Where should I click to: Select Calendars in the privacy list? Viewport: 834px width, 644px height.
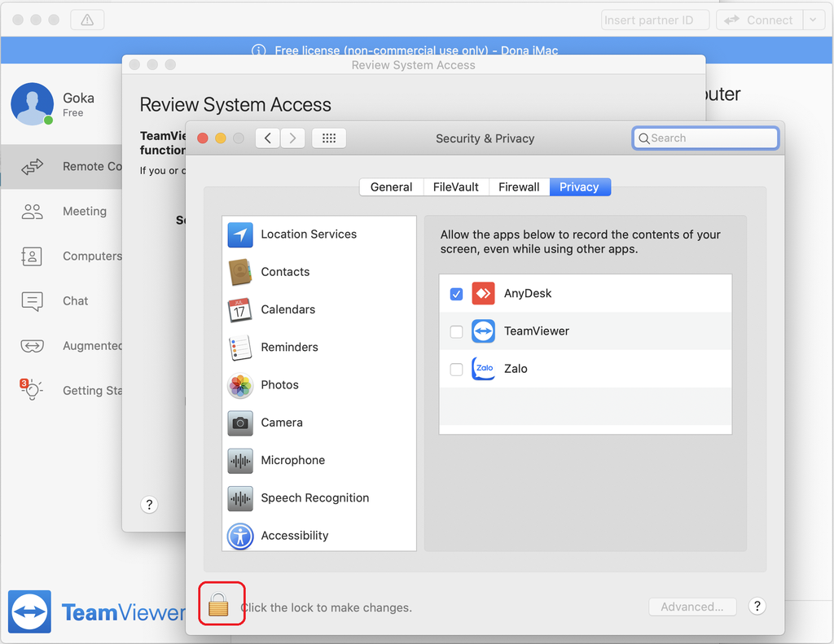[319, 310]
